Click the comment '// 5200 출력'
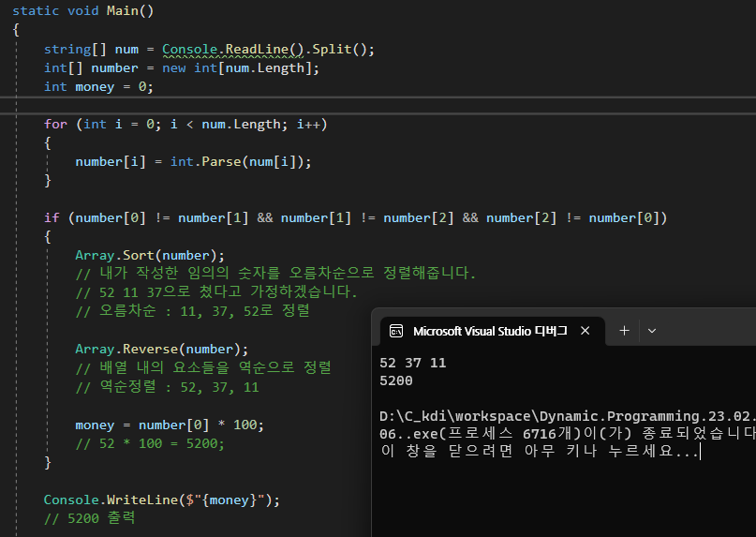Image resolution: width=756 pixels, height=537 pixels. point(90,518)
